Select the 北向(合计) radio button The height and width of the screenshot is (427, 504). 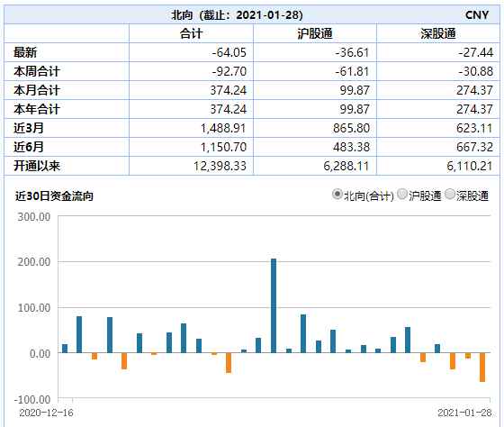tap(337, 195)
